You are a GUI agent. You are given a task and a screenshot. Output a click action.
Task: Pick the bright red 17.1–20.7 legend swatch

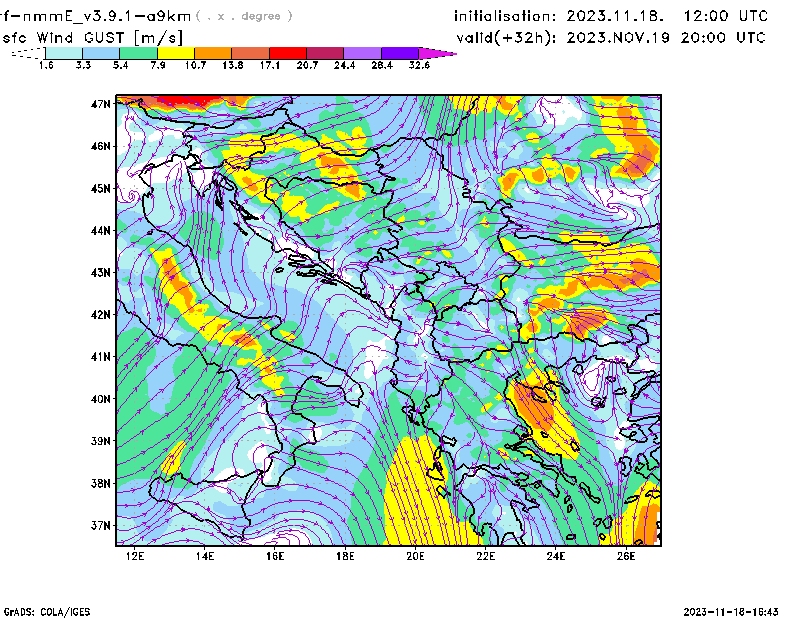point(288,53)
